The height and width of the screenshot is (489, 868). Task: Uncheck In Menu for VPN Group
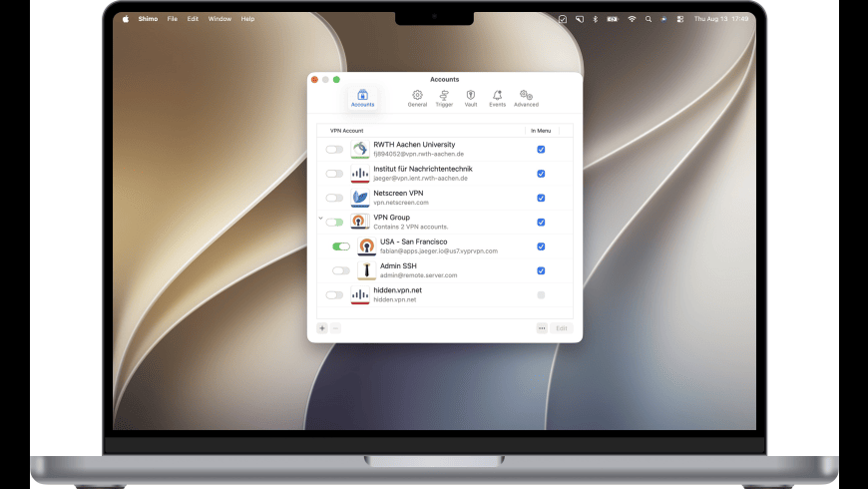tap(541, 223)
